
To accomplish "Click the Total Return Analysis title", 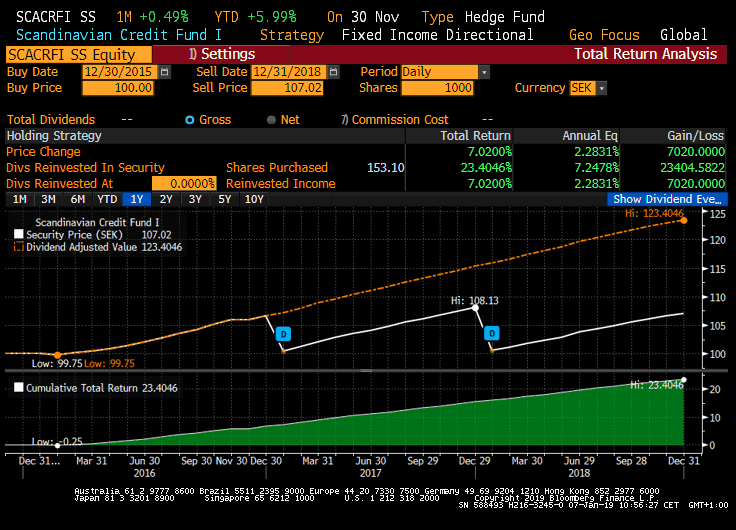I will coord(646,54).
